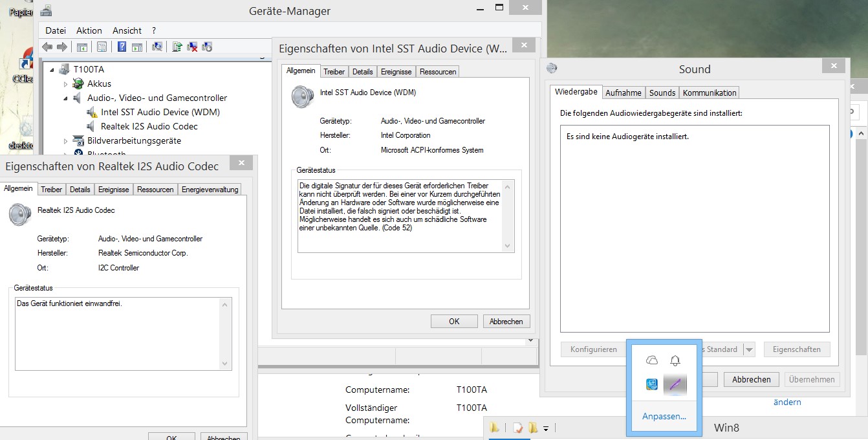
Task: Collapse Audio-, Video- und Gamecontroller node
Action: click(65, 98)
